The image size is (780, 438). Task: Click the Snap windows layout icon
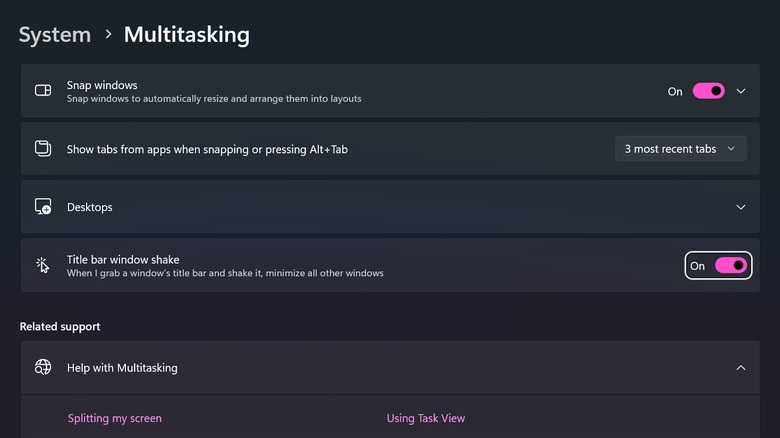[43, 91]
